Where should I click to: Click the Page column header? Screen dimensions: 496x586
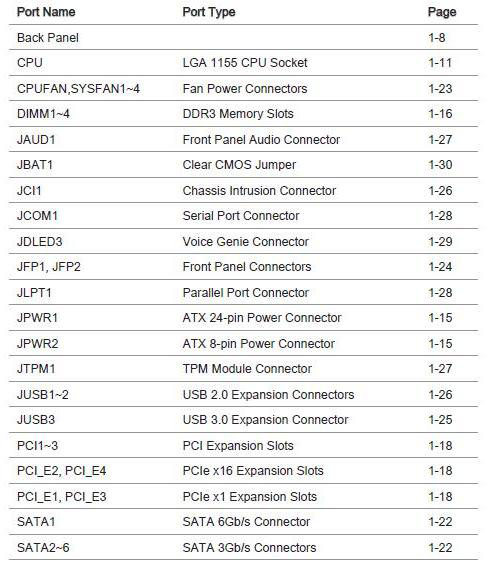442,12
